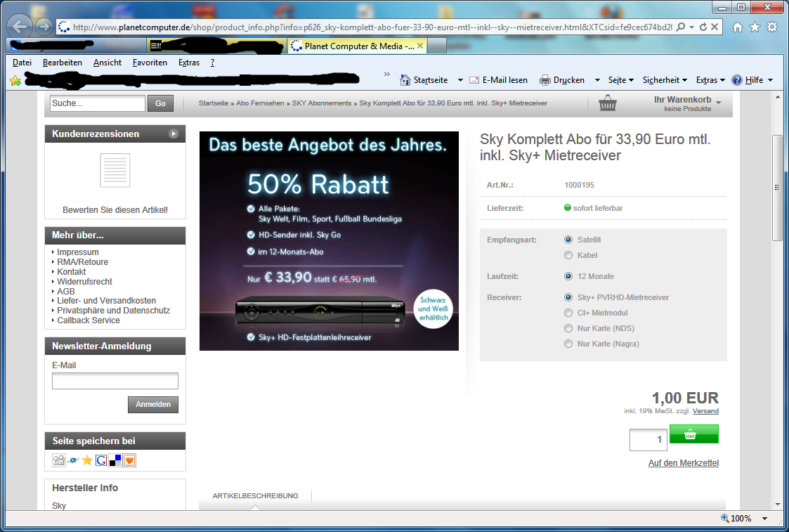Select Satellit as Empfangsart
This screenshot has height=532, width=789.
click(x=568, y=240)
